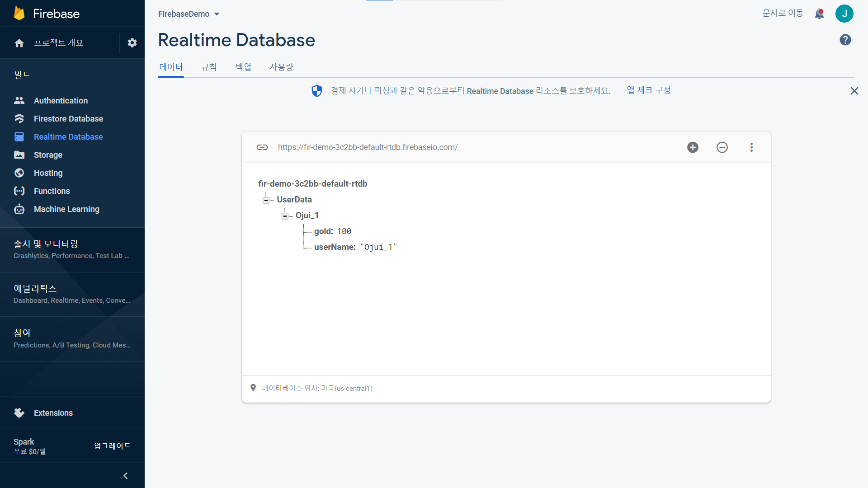The image size is (868, 488).
Task: Click the remove node minus icon
Action: point(722,147)
